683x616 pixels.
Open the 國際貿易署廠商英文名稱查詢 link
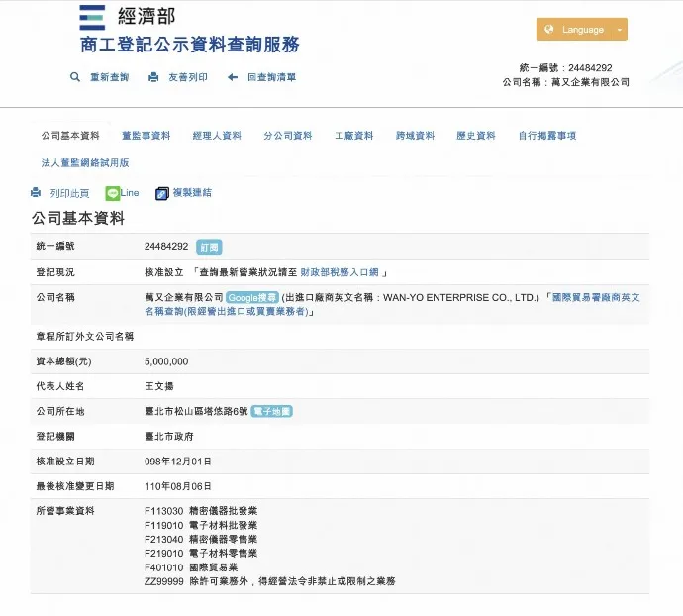[392, 304]
